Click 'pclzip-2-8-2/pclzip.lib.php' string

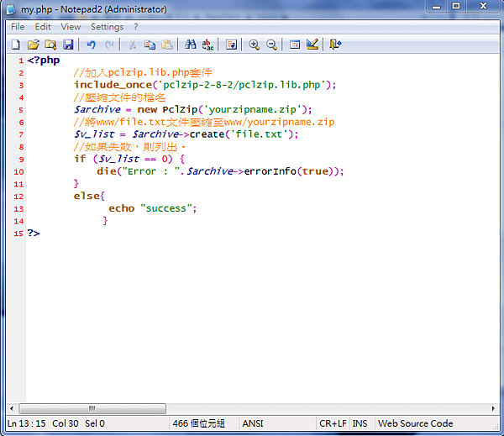pos(241,85)
